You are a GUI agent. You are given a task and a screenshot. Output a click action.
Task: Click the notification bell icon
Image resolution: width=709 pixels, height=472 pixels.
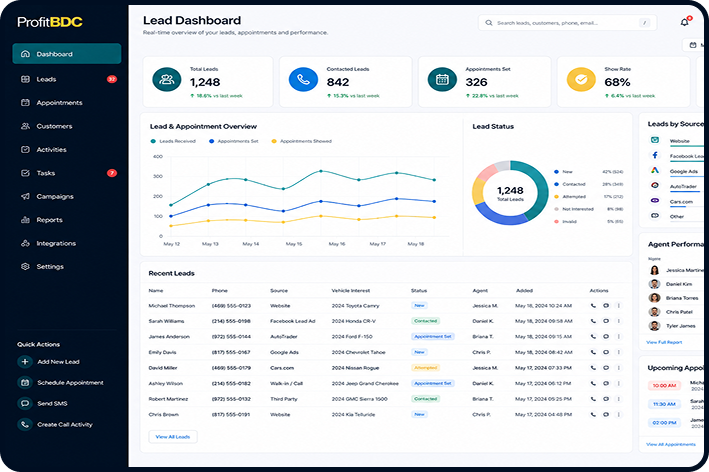coord(685,22)
